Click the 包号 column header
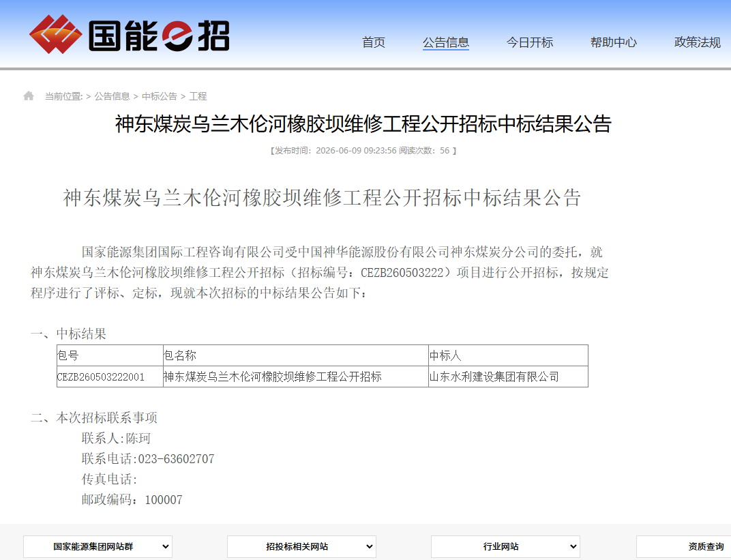The height and width of the screenshot is (560, 731). click(110, 356)
